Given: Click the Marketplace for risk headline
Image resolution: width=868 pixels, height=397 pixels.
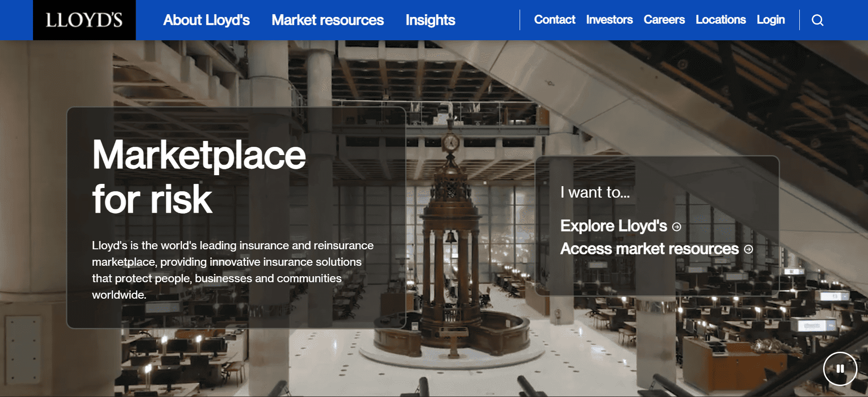Looking at the screenshot, I should coord(199,177).
